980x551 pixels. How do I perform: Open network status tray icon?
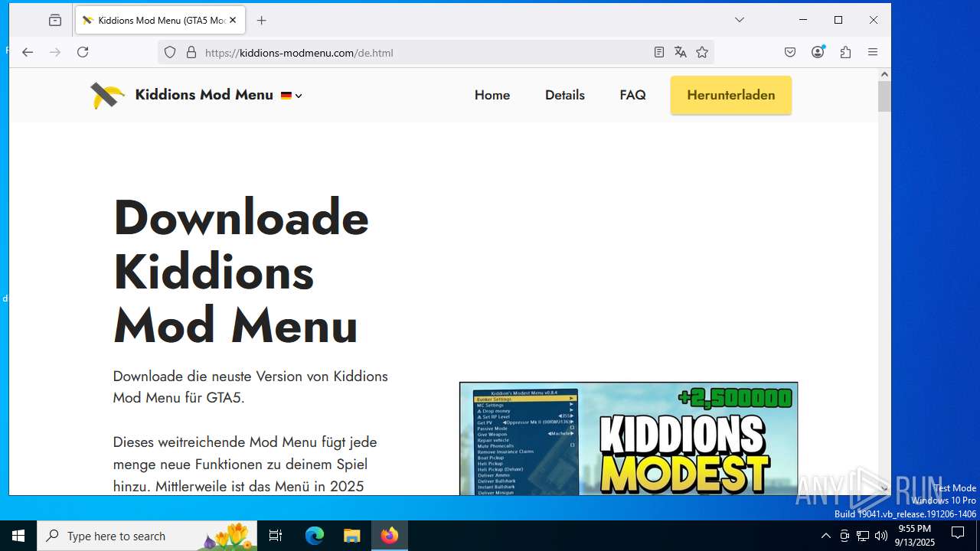click(863, 536)
